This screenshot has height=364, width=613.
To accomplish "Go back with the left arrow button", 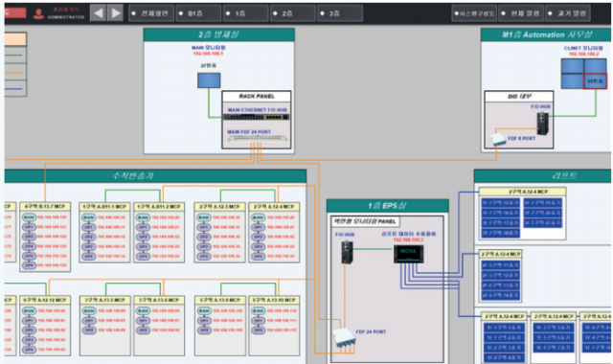I will (98, 13).
